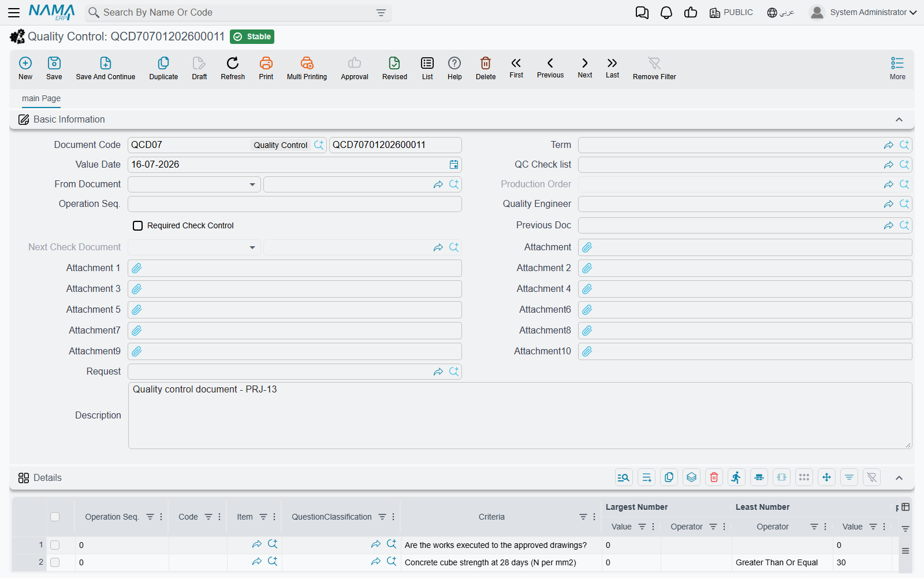Duplicate this document
924x578 pixels.
(x=163, y=68)
